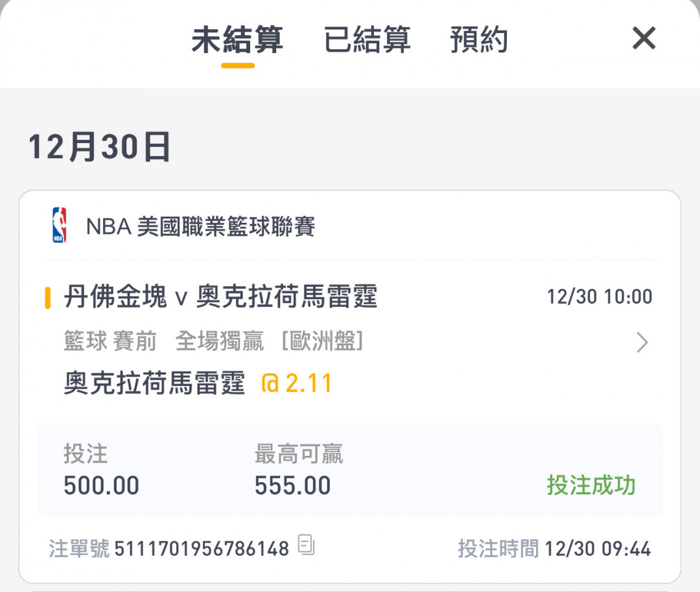Viewport: 700px width, 592px height.
Task: Expand bet details with the right chevron
Action: click(642, 342)
